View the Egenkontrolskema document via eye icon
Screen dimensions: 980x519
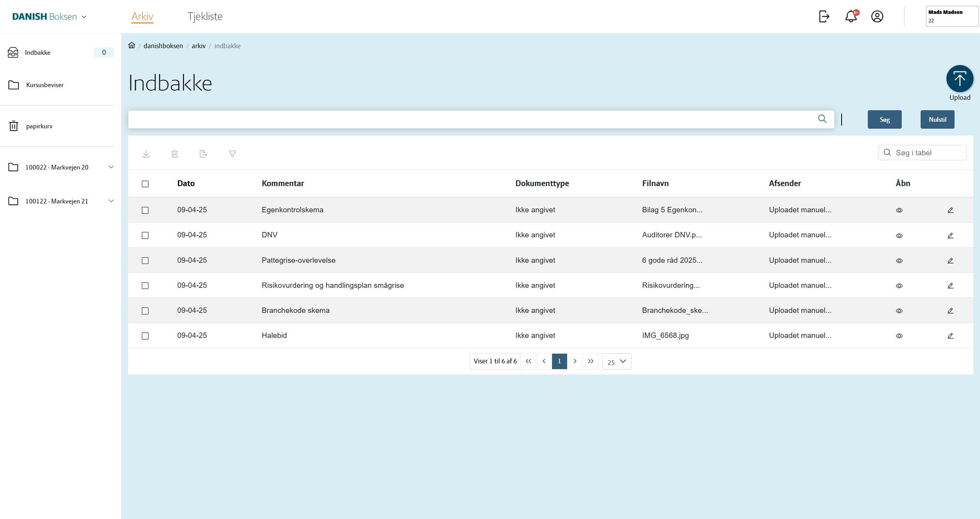point(899,210)
